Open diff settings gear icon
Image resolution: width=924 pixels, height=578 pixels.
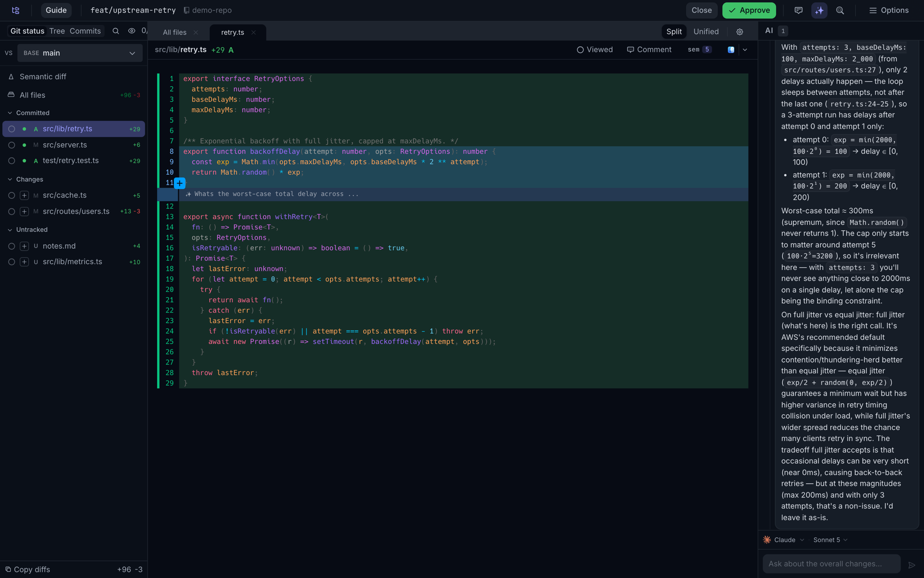[x=740, y=32]
